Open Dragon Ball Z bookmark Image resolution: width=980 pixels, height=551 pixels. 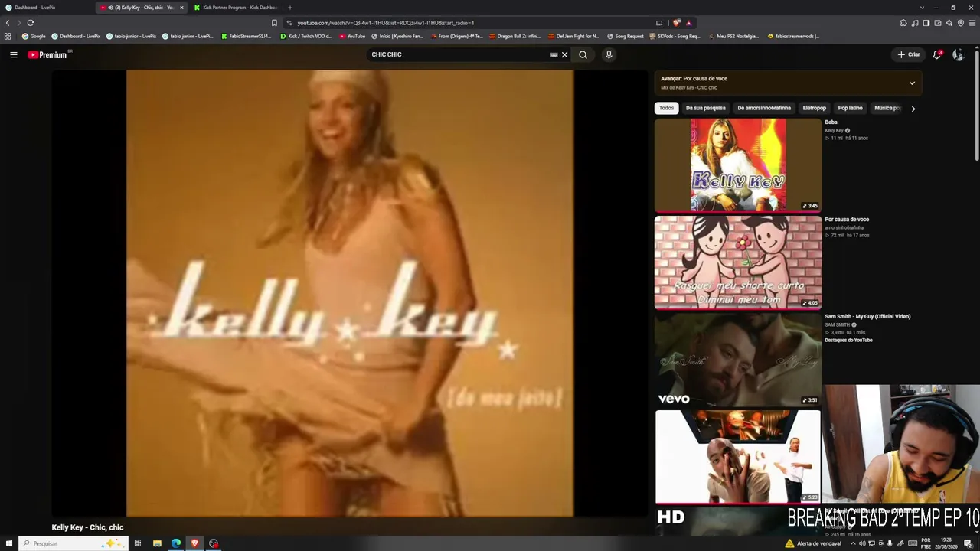pyautogui.click(x=514, y=36)
